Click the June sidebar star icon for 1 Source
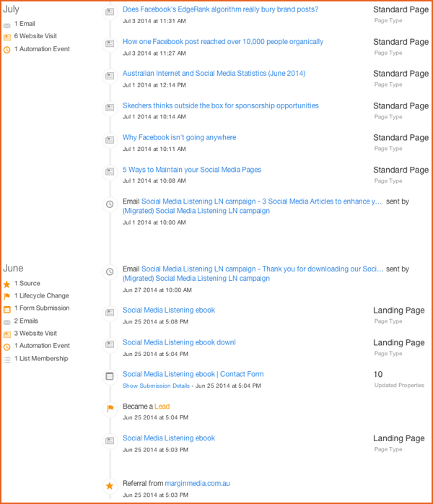 point(6,284)
